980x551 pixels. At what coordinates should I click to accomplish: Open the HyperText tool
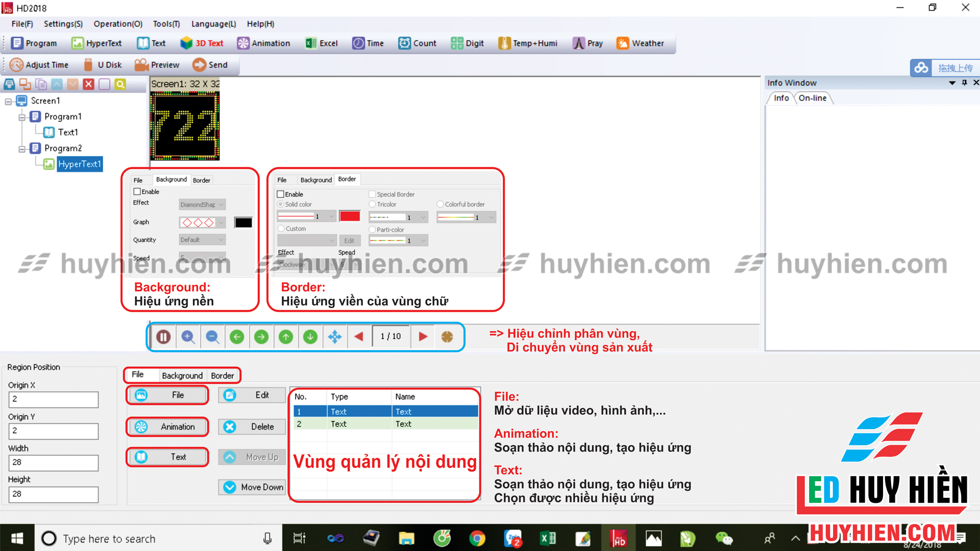[x=96, y=43]
